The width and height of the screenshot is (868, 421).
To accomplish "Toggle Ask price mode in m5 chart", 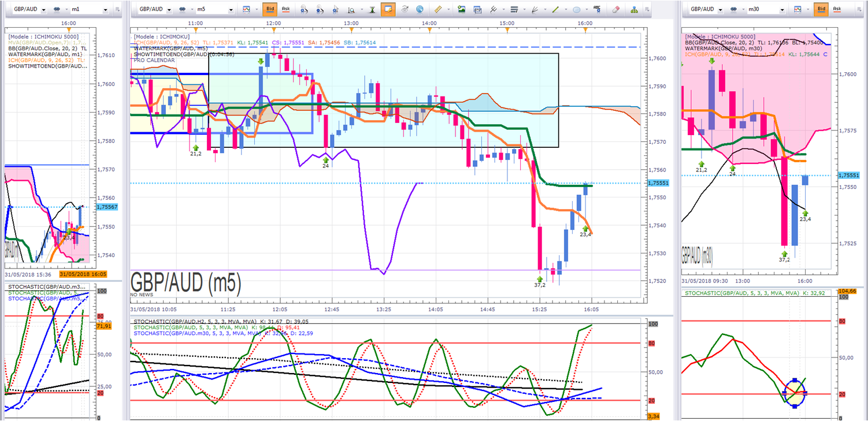I will (285, 9).
